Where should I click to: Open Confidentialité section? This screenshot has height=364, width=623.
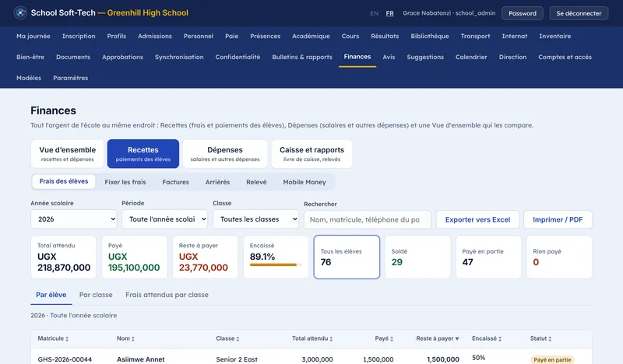(238, 57)
